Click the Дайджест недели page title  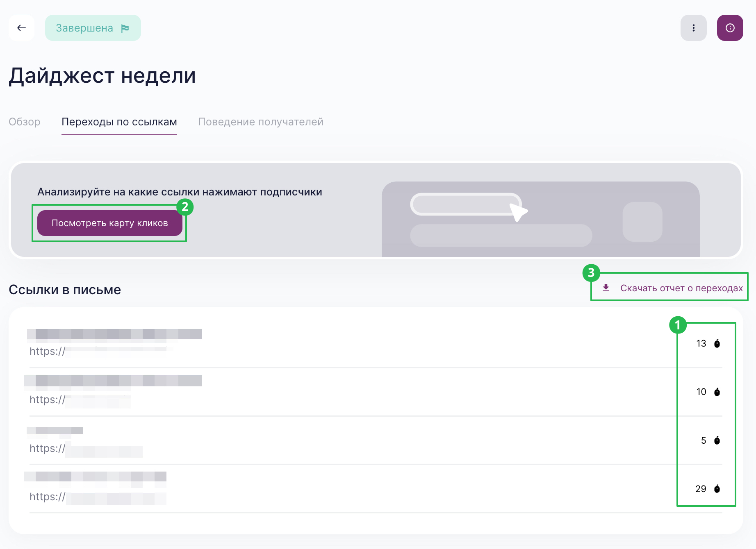coord(102,76)
